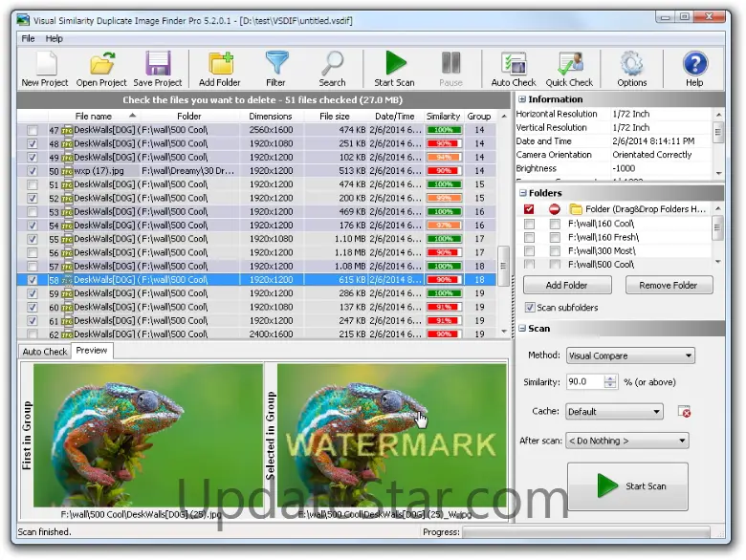Open the After scan dropdown
This screenshot has height=560, width=746.
tap(626, 441)
